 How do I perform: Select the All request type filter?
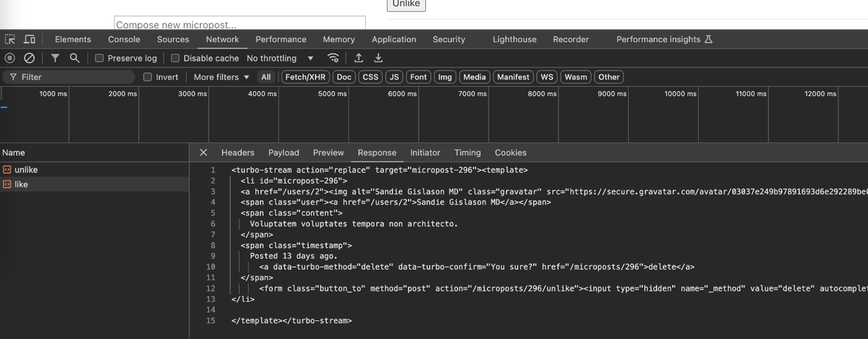(266, 77)
